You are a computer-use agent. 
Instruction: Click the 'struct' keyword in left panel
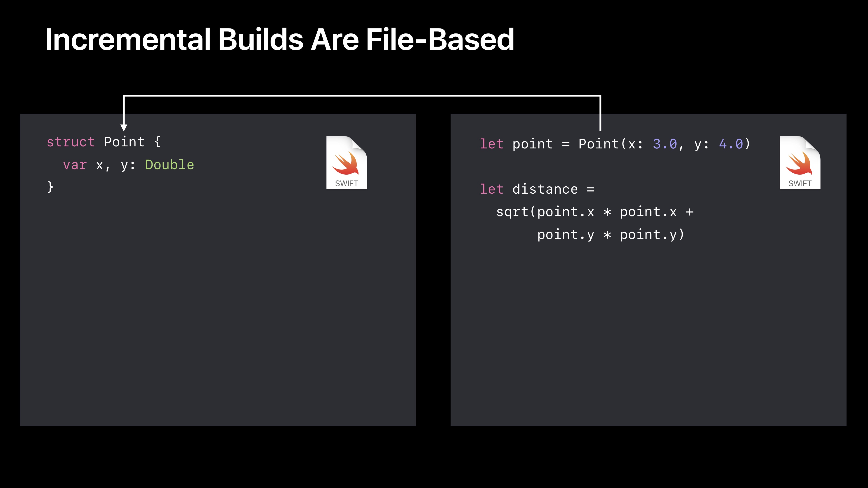pos(71,142)
